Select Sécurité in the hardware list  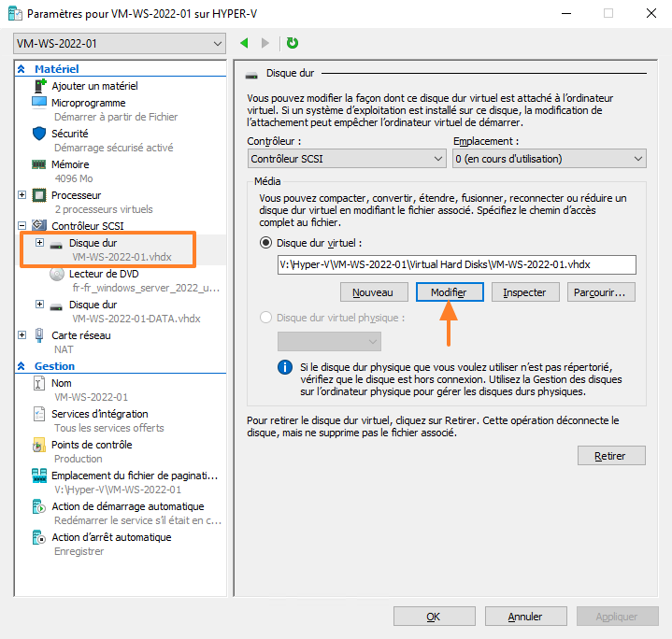[x=70, y=134]
